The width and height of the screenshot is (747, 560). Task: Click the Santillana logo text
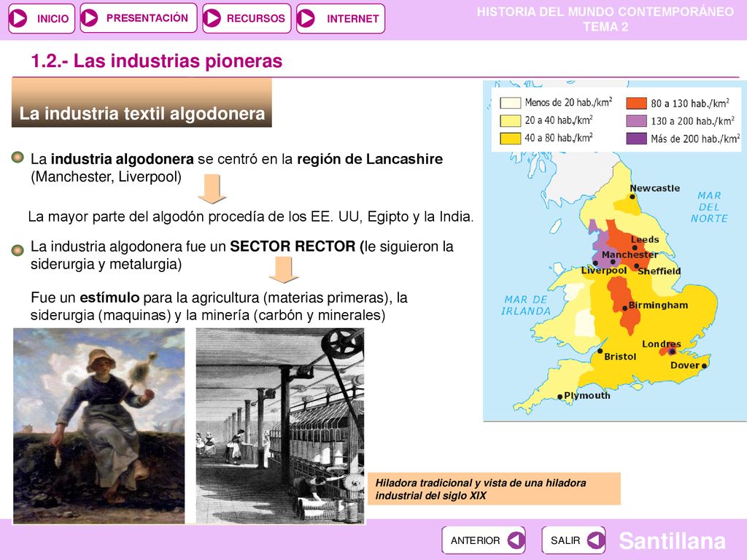pos(672,540)
